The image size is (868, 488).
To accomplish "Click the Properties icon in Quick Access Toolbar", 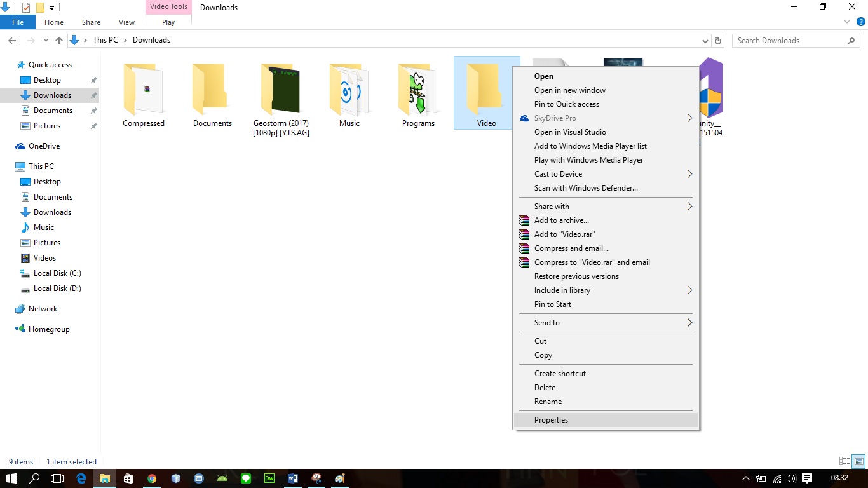I will click(x=26, y=8).
